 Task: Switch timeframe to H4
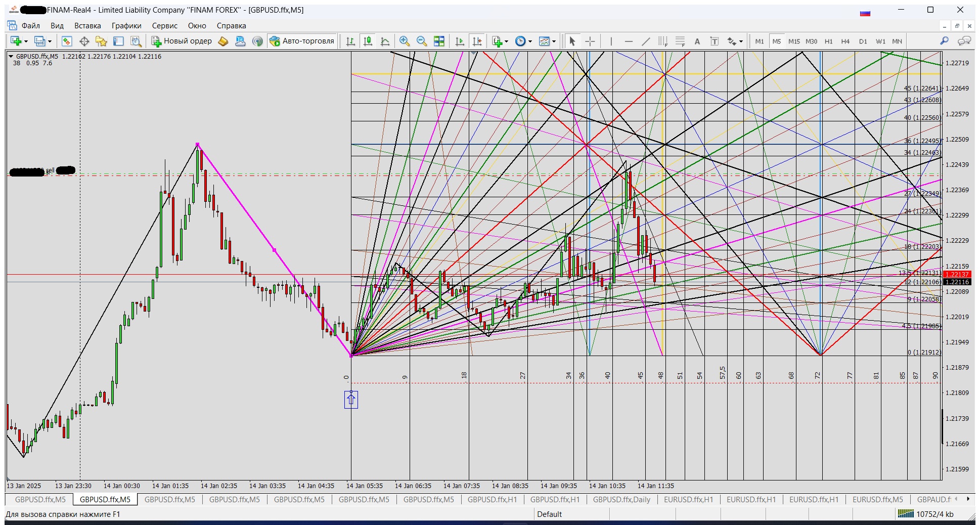point(845,41)
